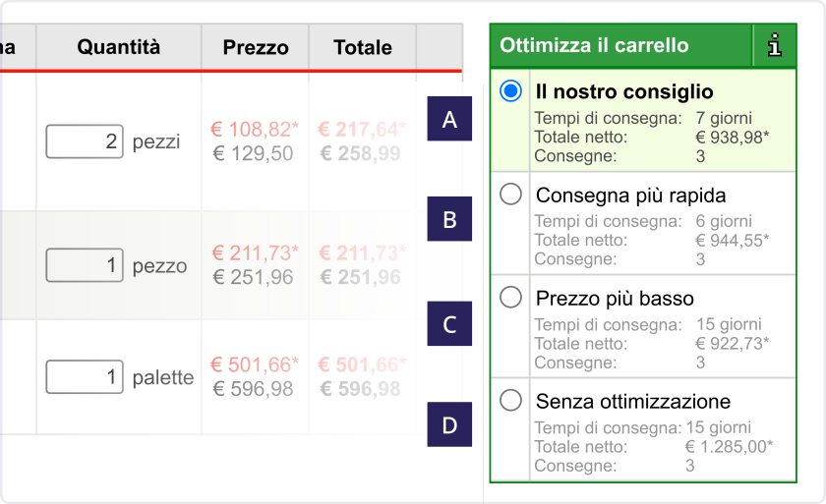This screenshot has height=504, width=826.
Task: Click the quantity field for 1 pezzo
Action: point(85,265)
